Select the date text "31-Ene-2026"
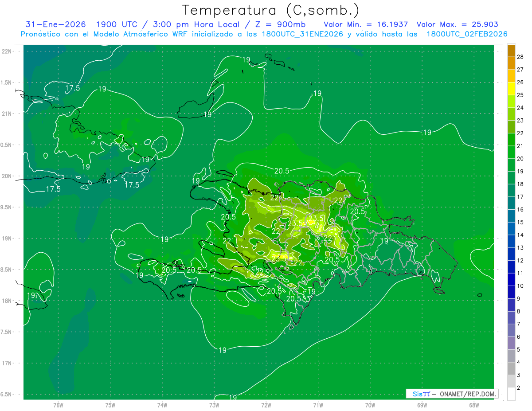The width and height of the screenshot is (532, 411). [56, 25]
